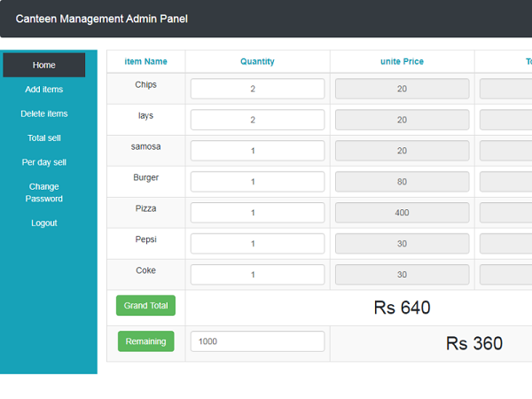
Task: Go to Add items page
Action: pos(44,90)
